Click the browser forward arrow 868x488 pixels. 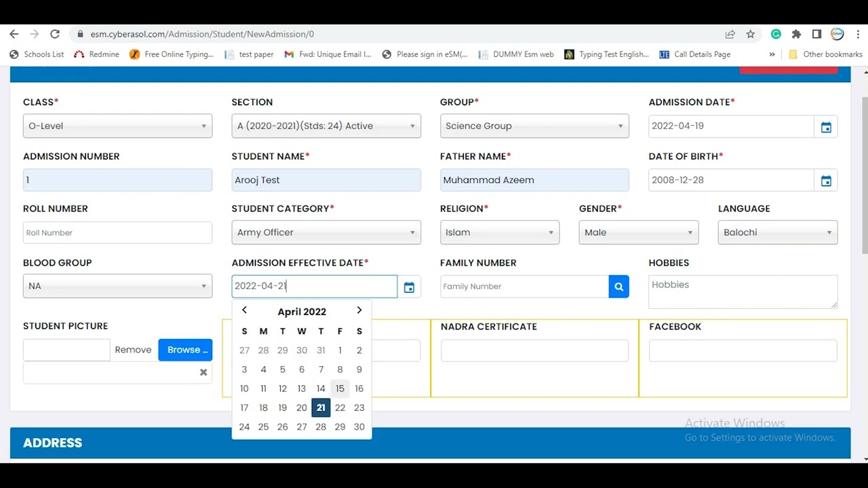pyautogui.click(x=35, y=34)
